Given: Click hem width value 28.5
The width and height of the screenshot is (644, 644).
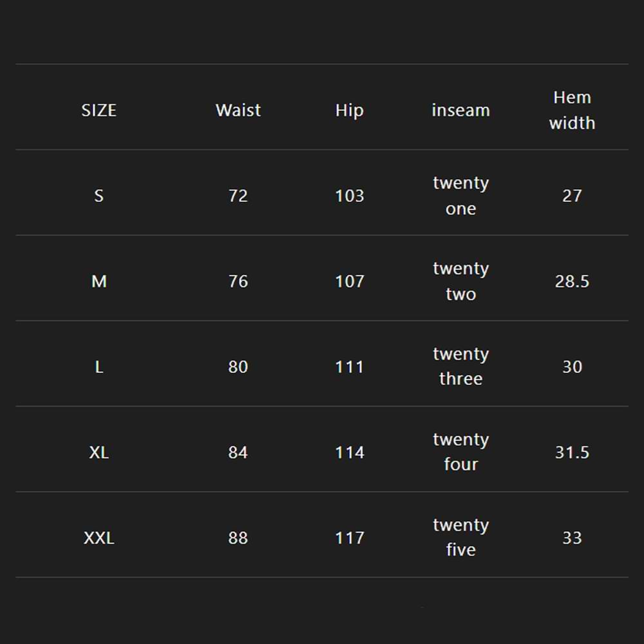Looking at the screenshot, I should coord(572,281).
